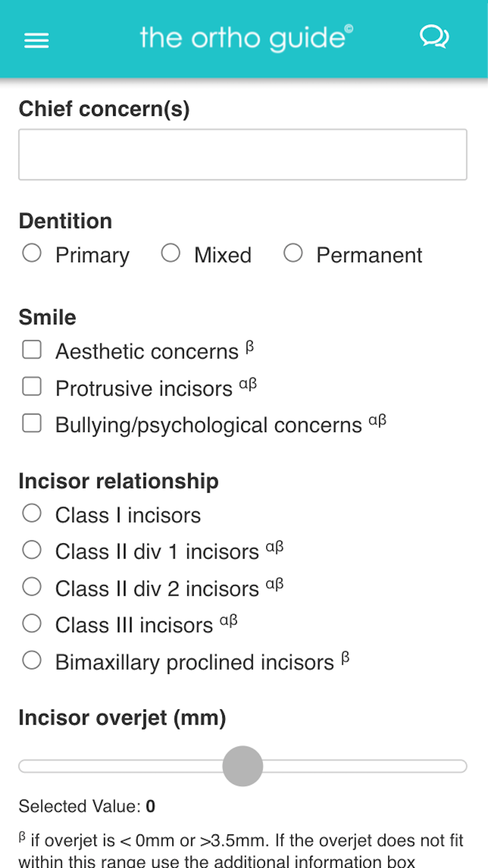The image size is (488, 868).
Task: Select Mixed dentition option
Action: pyautogui.click(x=171, y=253)
